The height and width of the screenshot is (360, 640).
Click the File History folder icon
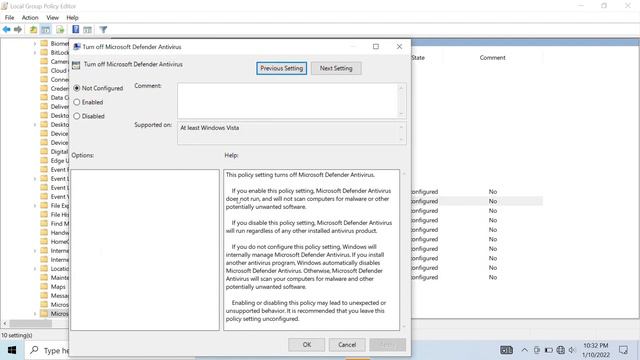(x=44, y=214)
